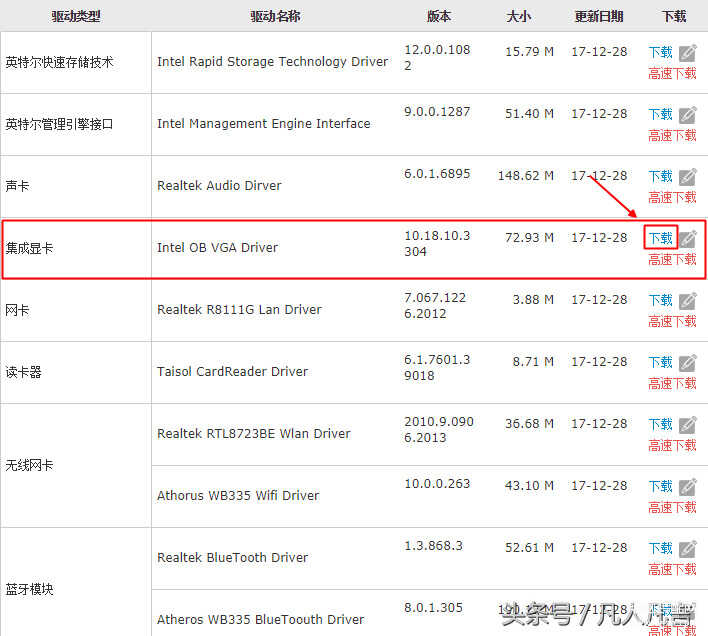Click Taisol CardReader Driver name
This screenshot has height=636, width=708.
[233, 371]
